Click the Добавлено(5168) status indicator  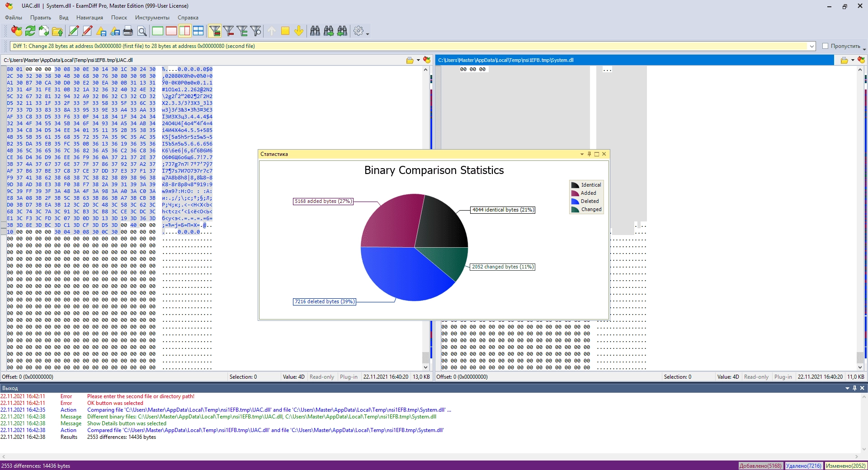pos(760,465)
